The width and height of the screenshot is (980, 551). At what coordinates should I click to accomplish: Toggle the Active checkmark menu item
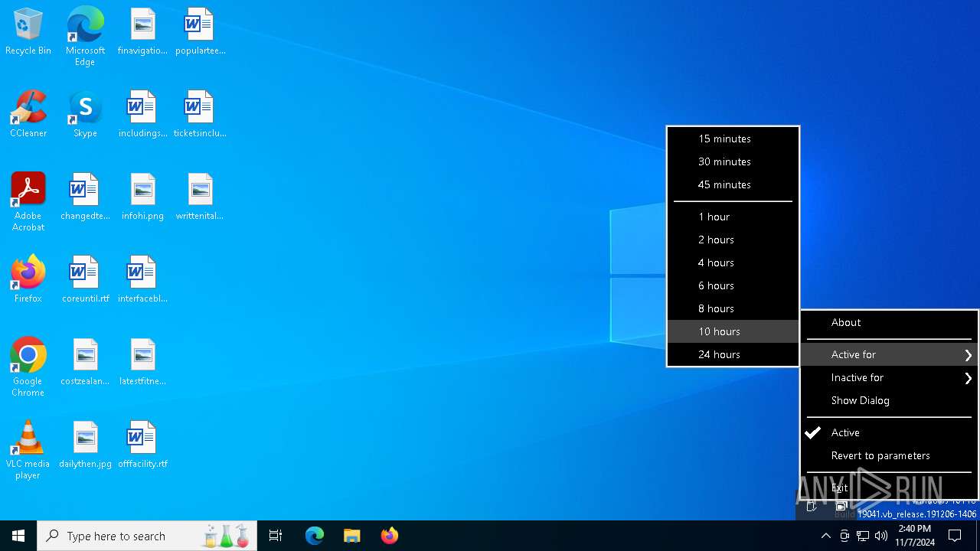click(889, 432)
